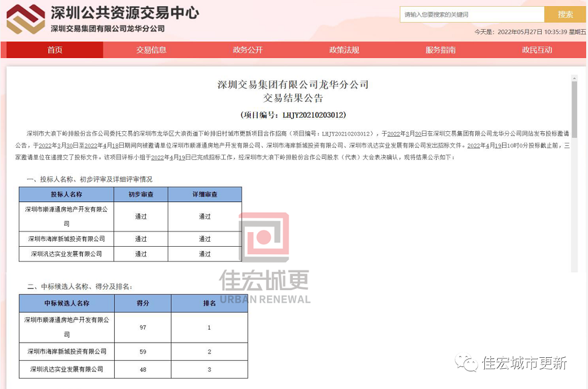Screen dimensions: 588x389
Task: Focus the keyword search input box
Action: pos(472,15)
